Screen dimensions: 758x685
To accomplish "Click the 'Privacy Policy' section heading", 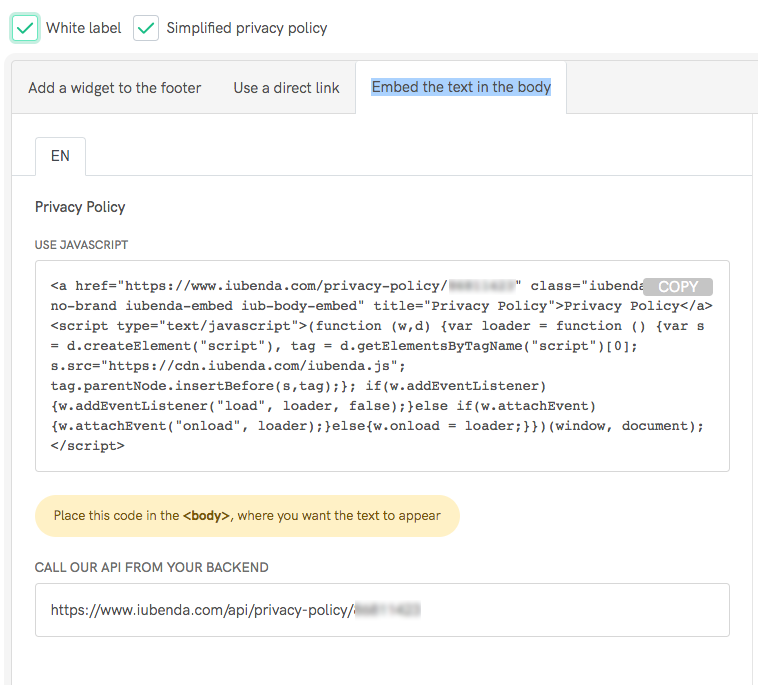I will [80, 207].
